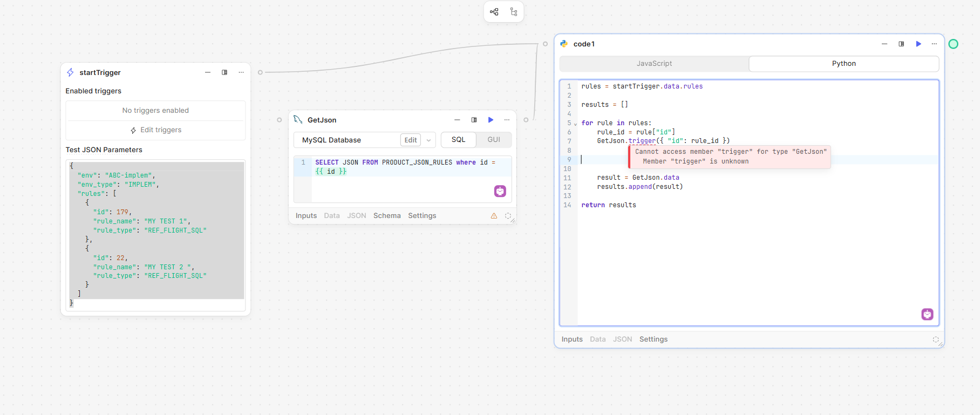The width and height of the screenshot is (980, 415).
Task: Select the horizontal flow layout icon
Action: (494, 12)
